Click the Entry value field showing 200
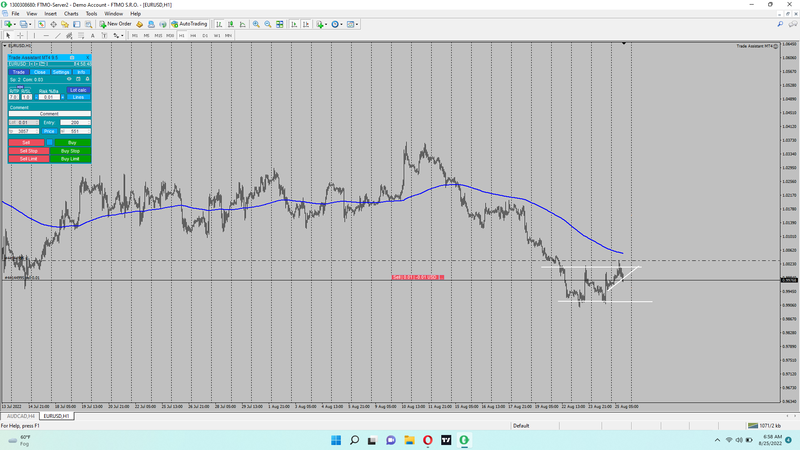 pos(75,122)
